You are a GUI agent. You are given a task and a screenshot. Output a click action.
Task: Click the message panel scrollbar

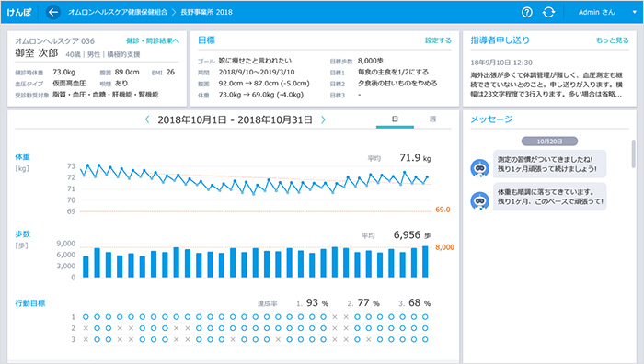tap(633, 154)
